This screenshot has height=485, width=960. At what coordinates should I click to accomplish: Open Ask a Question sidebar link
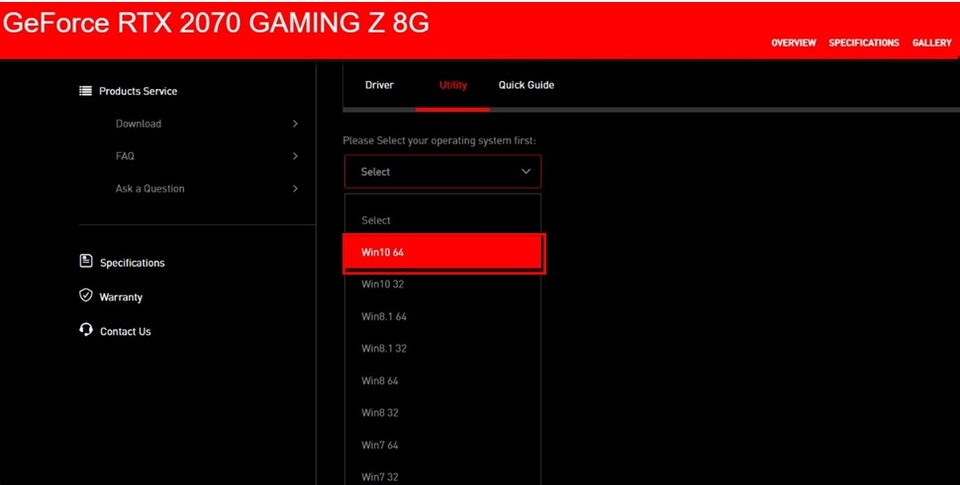tap(150, 189)
